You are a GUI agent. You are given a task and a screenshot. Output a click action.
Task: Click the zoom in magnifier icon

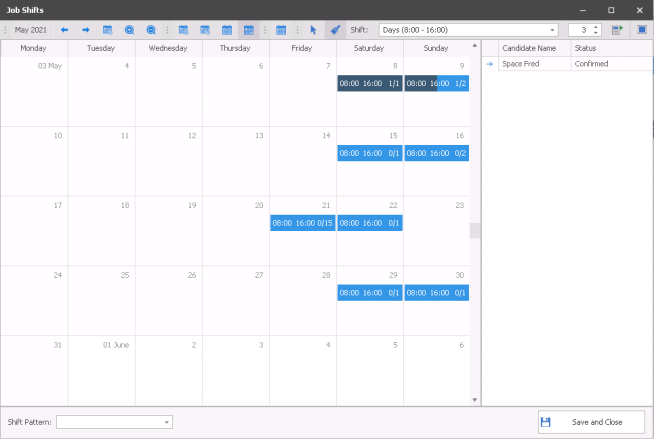[x=130, y=30]
